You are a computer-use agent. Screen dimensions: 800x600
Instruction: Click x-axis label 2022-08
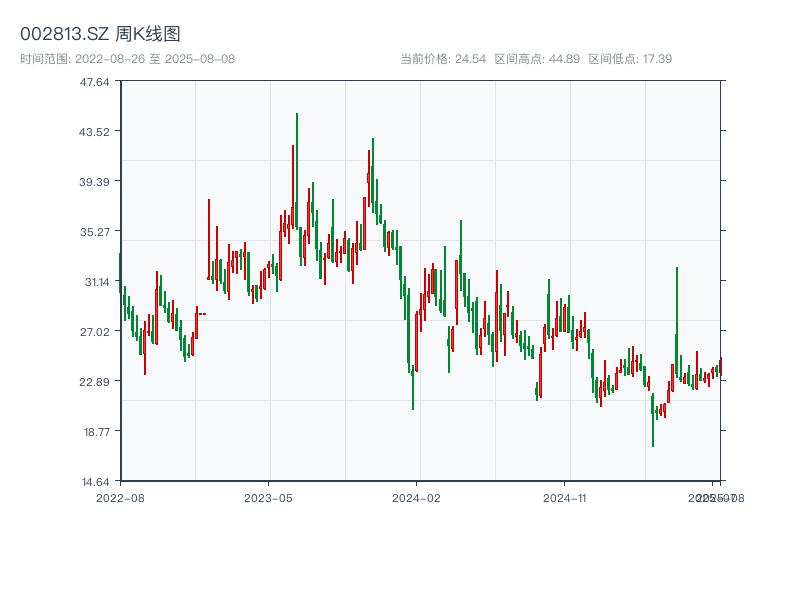(120, 498)
